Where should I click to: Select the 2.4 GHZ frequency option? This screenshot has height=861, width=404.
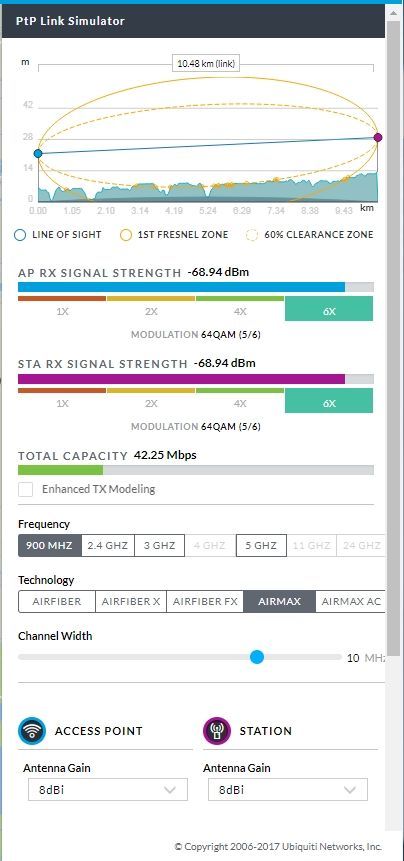(108, 545)
